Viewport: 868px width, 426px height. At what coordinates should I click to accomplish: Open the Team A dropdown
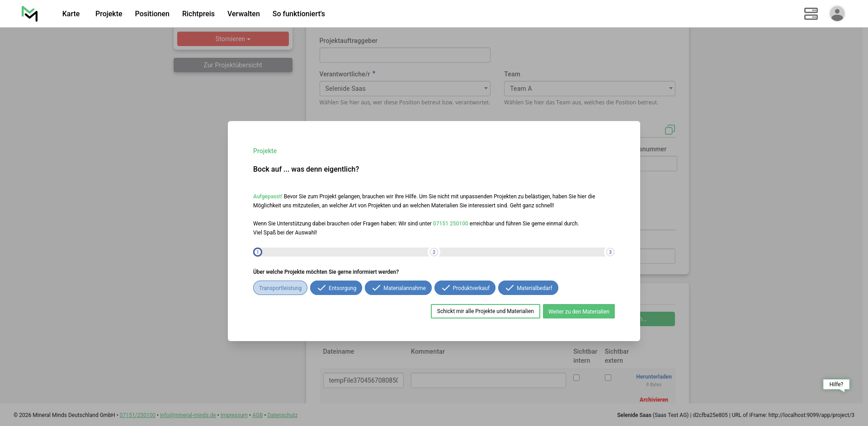coord(589,89)
